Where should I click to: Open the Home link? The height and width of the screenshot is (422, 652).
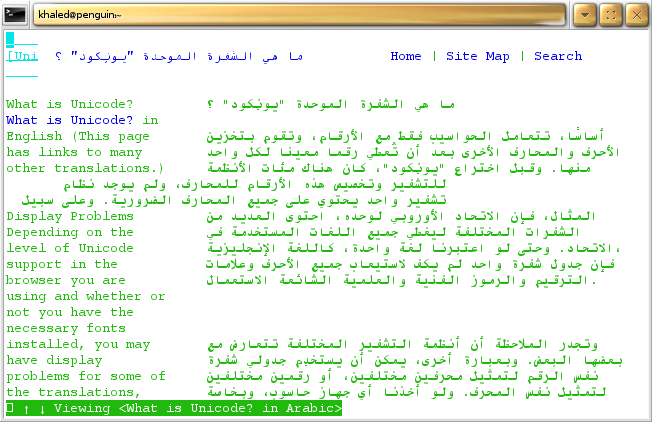(x=405, y=56)
